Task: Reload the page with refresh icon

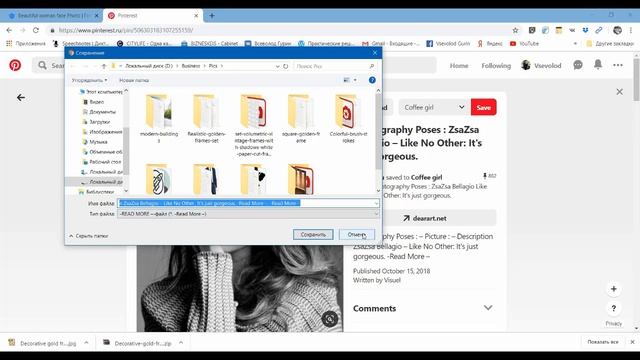Action: (36, 30)
